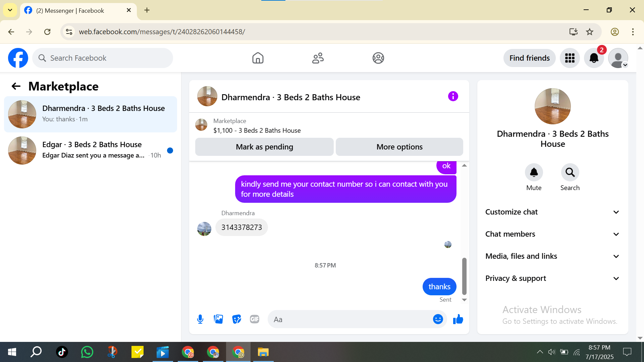Open the GIF picker

tap(255, 319)
